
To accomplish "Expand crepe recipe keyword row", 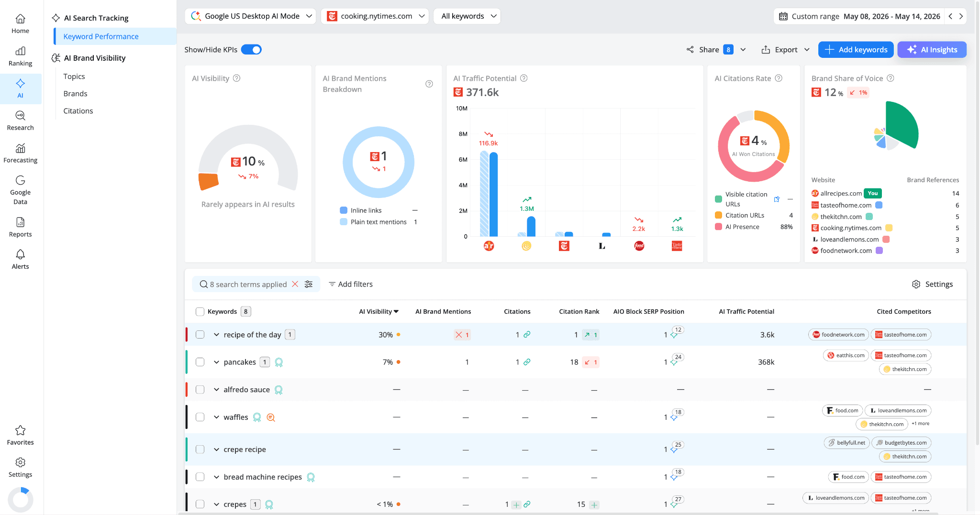I will click(x=216, y=449).
